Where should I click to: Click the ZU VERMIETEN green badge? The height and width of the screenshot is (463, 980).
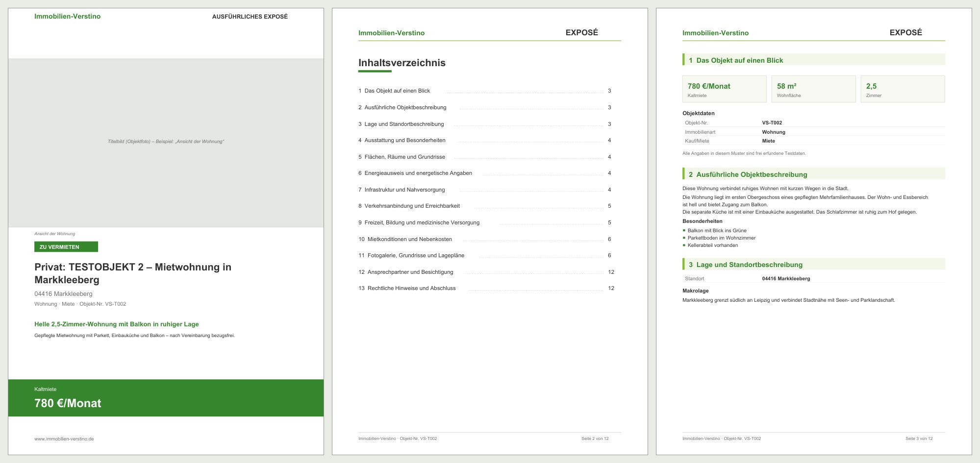[x=66, y=247]
